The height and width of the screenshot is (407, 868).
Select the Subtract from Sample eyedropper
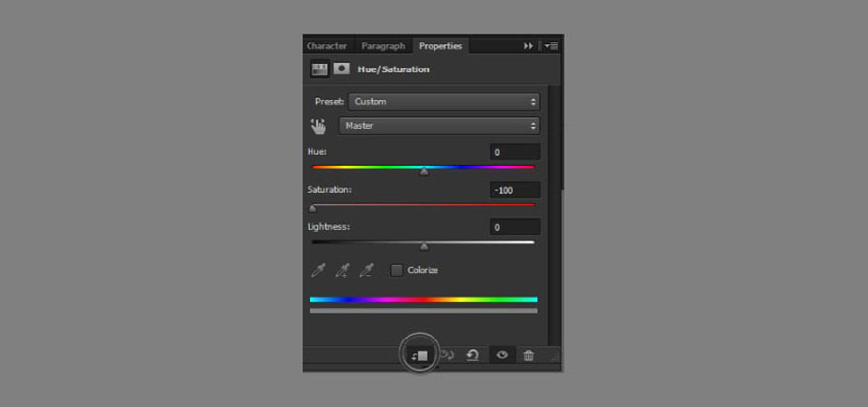pos(366,270)
